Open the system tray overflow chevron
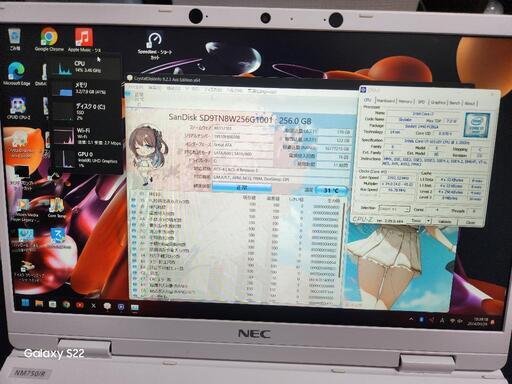This screenshot has width=512, height=384. coord(411,319)
